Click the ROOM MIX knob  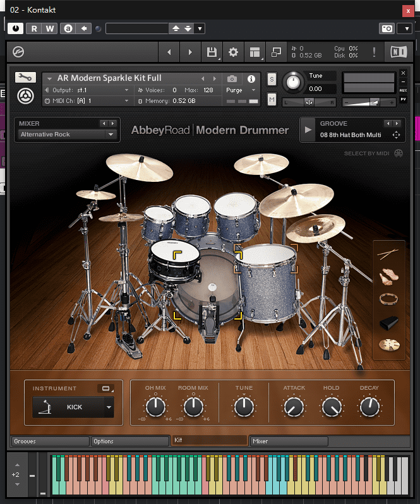[x=193, y=407]
